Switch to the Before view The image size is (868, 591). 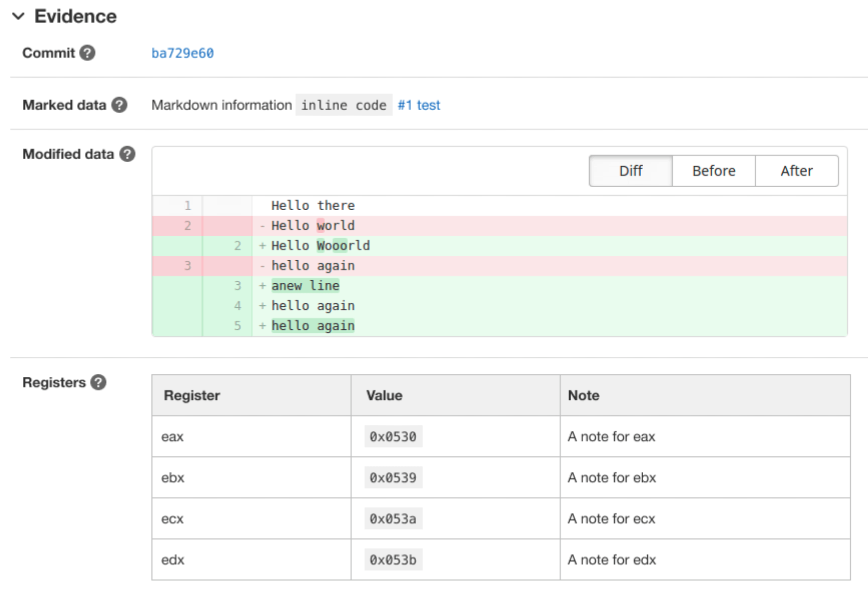(713, 171)
